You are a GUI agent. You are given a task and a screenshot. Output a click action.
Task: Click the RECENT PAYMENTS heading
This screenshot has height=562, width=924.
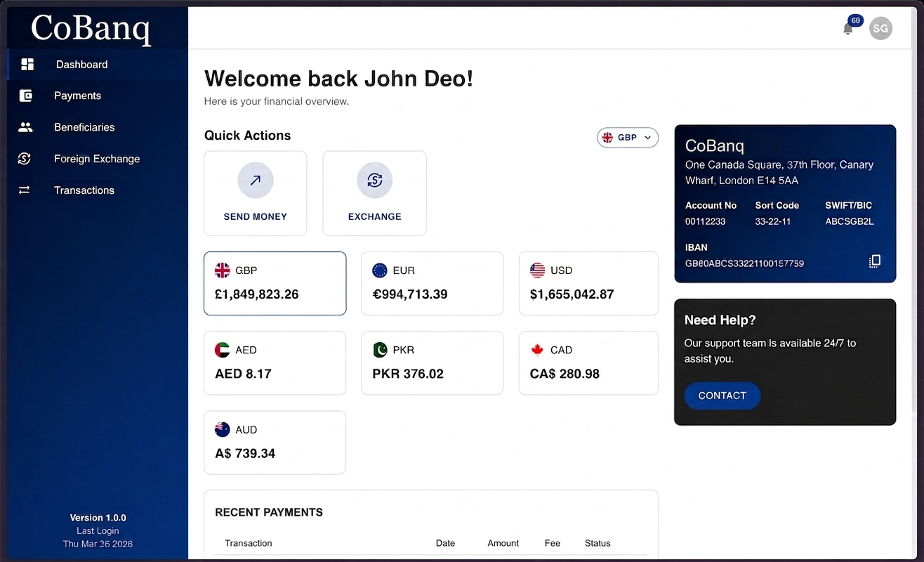coord(269,512)
